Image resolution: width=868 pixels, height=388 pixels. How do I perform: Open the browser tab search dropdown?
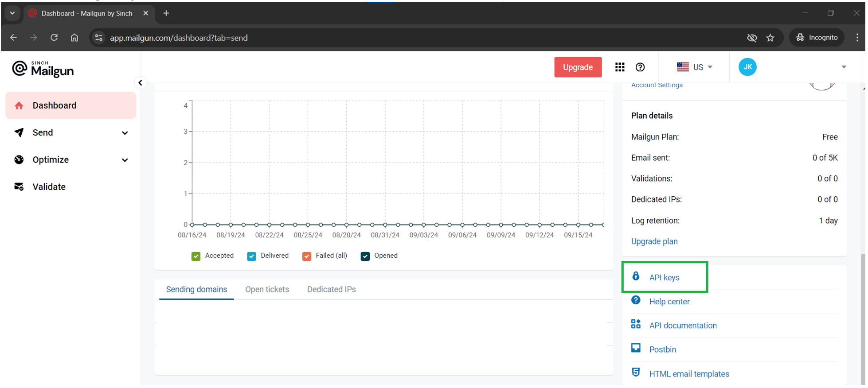click(x=12, y=13)
